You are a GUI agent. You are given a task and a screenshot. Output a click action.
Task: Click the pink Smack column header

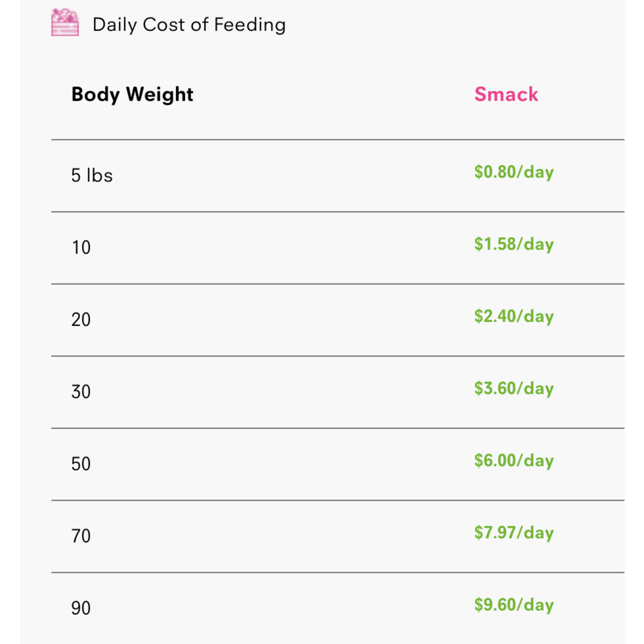tap(506, 94)
